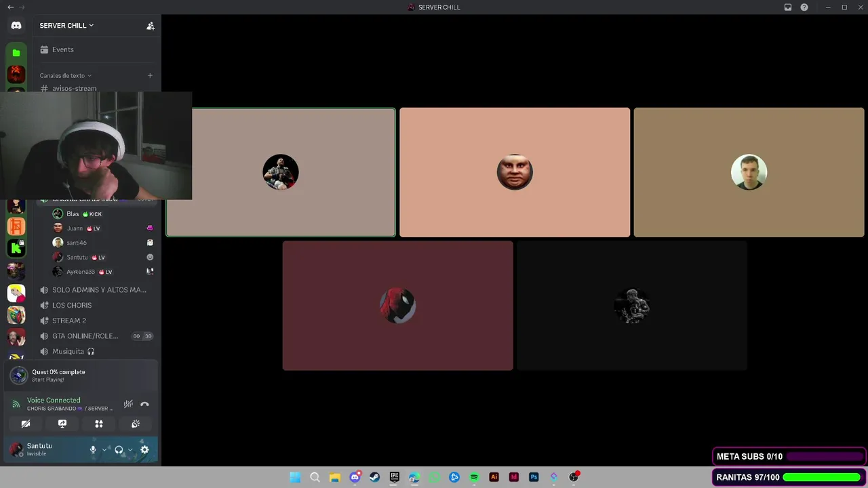868x488 pixels.
Task: Focus the pink tile with face avatar
Action: tap(515, 172)
